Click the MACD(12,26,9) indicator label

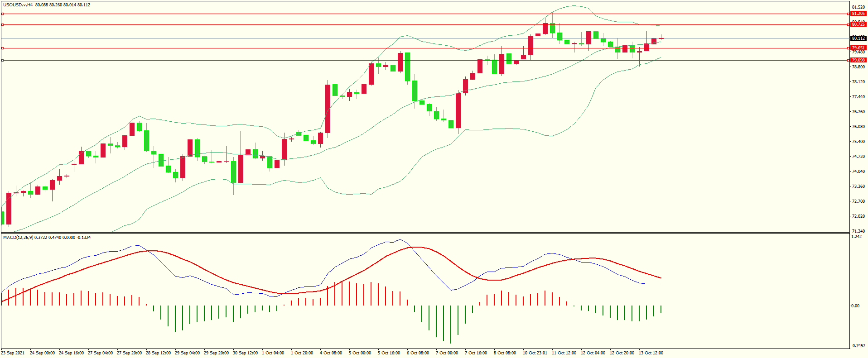point(18,238)
